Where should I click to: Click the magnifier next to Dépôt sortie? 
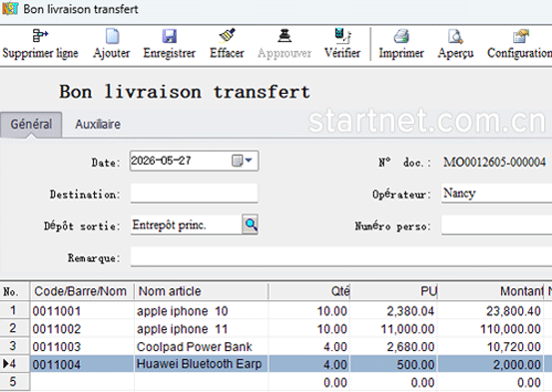coord(251,224)
